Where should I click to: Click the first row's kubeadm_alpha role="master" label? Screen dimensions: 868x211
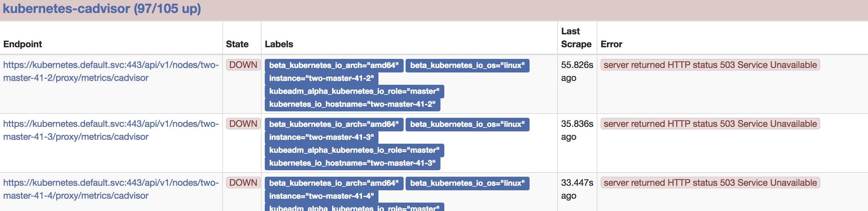[x=355, y=92]
